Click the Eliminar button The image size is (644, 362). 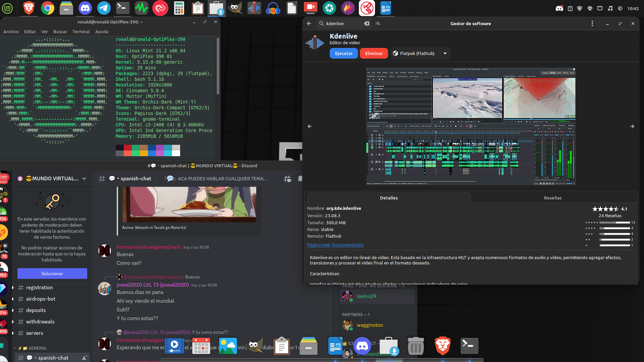(374, 53)
